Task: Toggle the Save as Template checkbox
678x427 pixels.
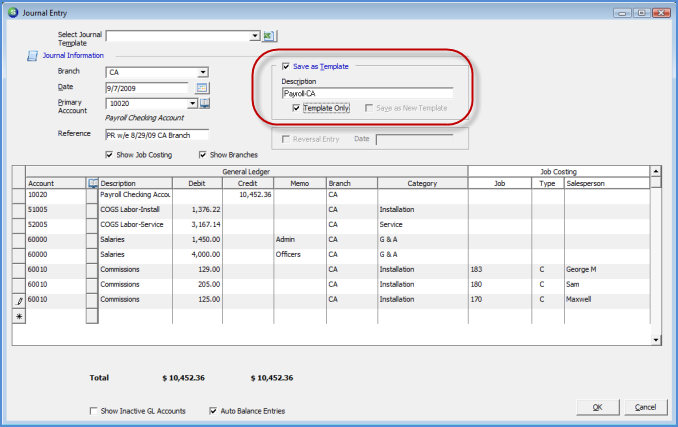Action: coord(285,66)
